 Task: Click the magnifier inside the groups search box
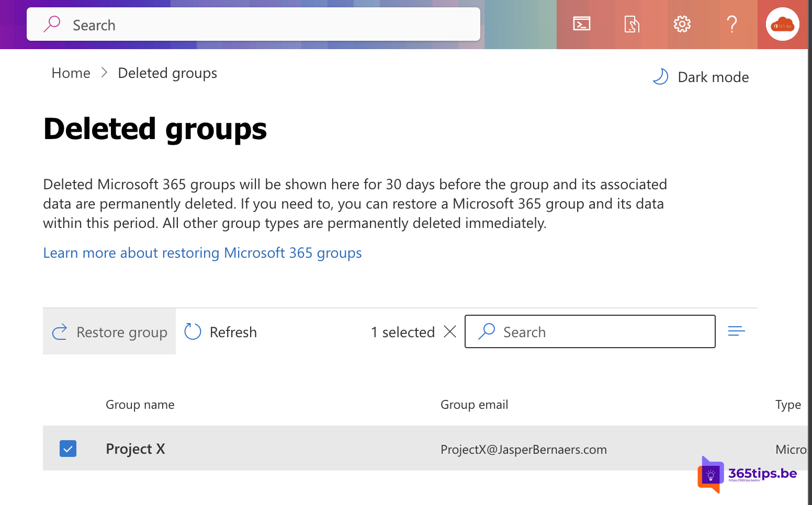tap(487, 331)
